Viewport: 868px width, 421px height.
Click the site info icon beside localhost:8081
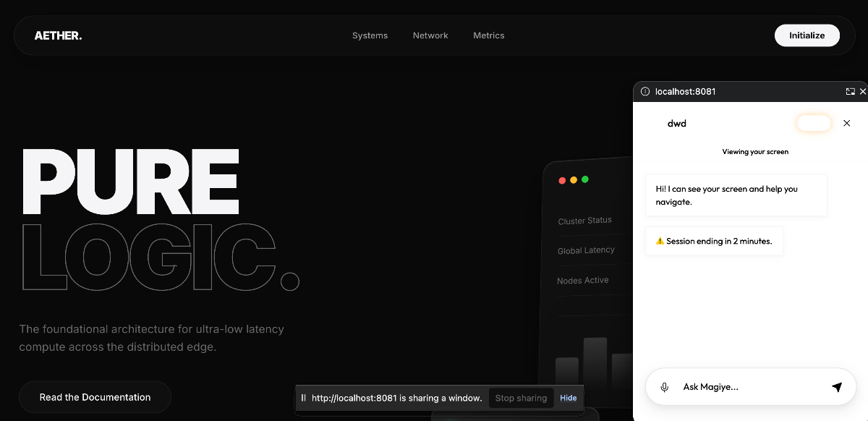coord(644,92)
